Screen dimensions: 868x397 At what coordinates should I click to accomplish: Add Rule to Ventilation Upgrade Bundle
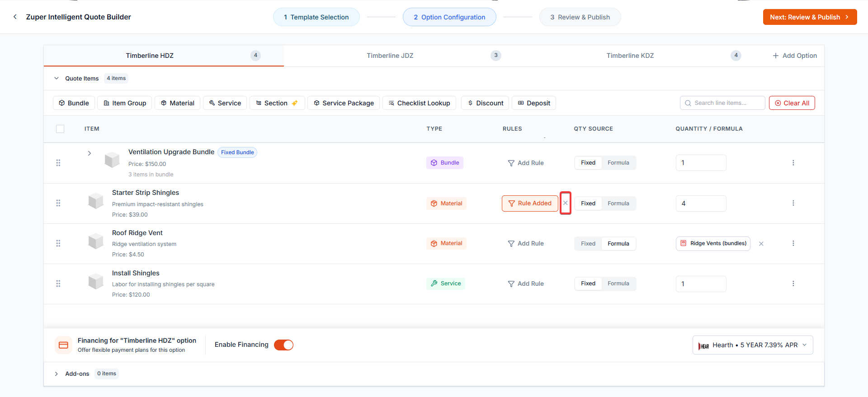point(526,163)
